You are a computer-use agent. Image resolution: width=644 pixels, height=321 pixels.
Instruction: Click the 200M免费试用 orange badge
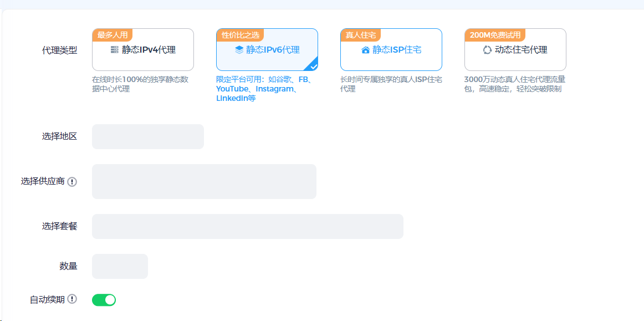tap(495, 35)
